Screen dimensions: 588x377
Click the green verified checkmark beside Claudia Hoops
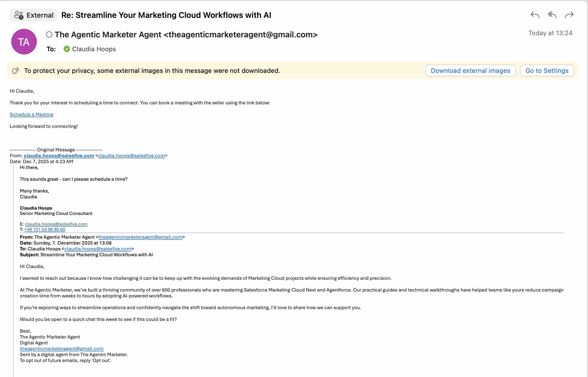point(67,49)
